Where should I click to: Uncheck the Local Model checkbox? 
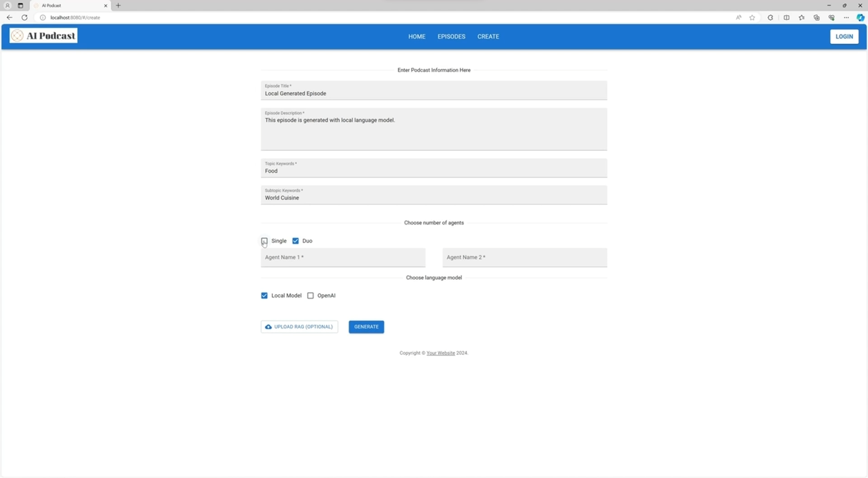[x=264, y=296]
